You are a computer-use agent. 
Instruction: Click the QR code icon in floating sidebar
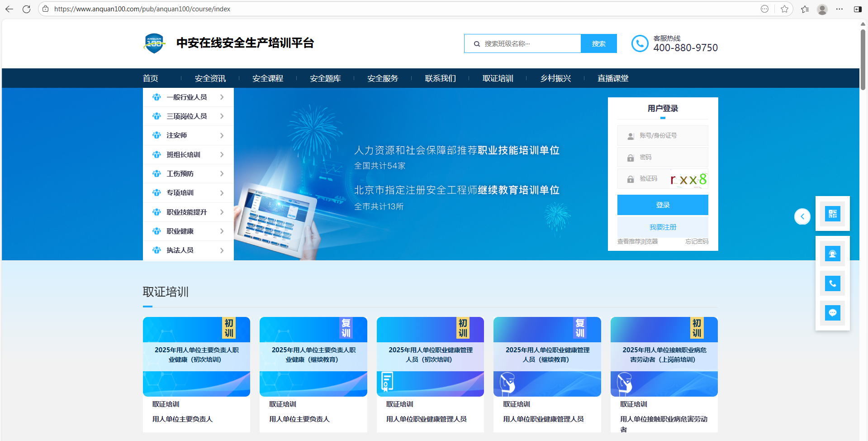tap(832, 214)
